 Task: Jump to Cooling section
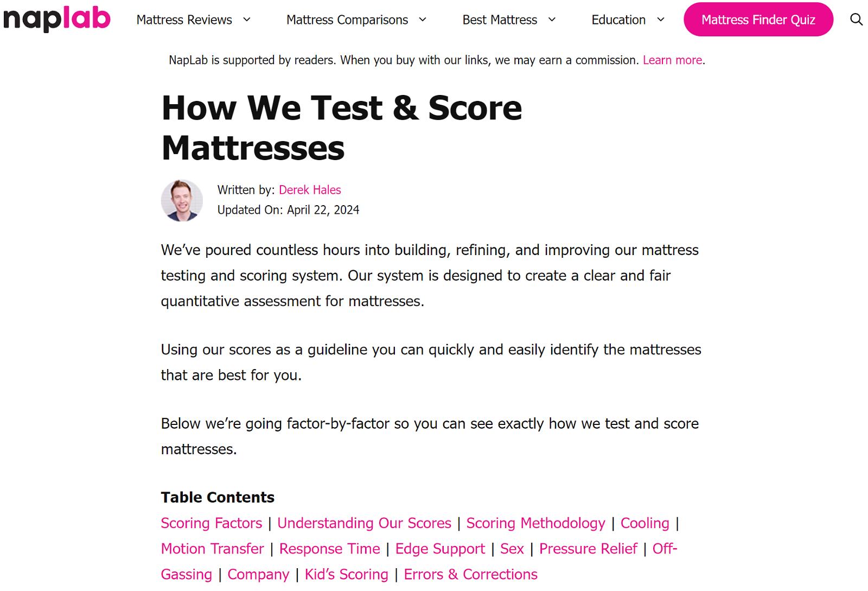(644, 523)
